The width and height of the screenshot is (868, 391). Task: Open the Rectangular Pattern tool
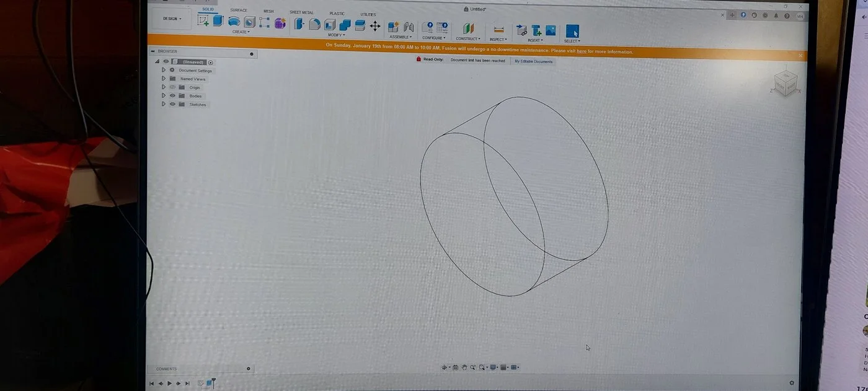click(264, 22)
